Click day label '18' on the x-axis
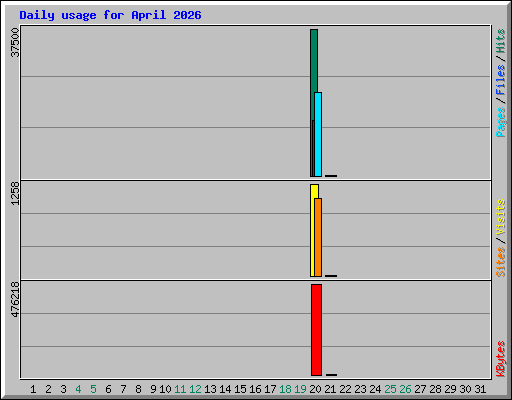 (x=285, y=389)
